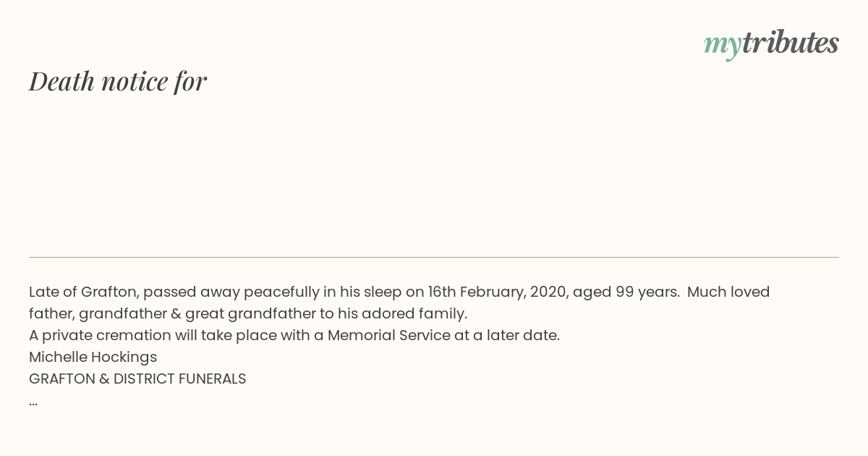
Task: Open "GRAFTON & DISTRICT FUNERALS" text
Action: tap(137, 379)
